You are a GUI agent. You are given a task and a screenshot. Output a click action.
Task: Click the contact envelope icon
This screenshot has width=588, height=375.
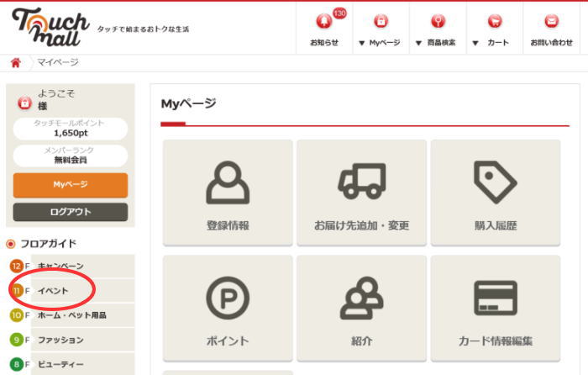[x=551, y=21]
